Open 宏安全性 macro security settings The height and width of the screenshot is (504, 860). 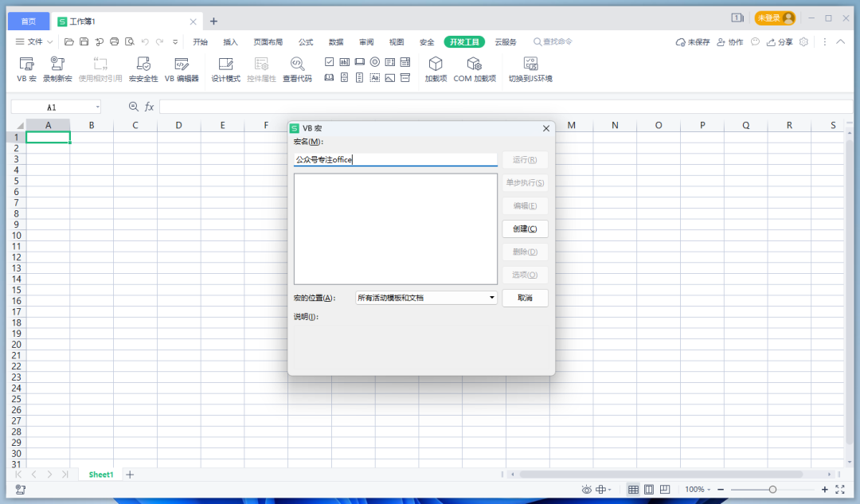pos(143,69)
